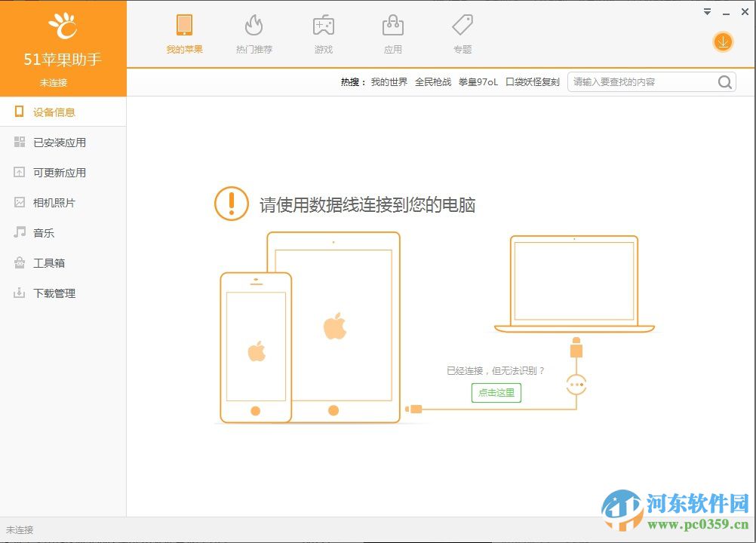Switch to 设备信息 panel
The image size is (756, 543).
point(48,111)
